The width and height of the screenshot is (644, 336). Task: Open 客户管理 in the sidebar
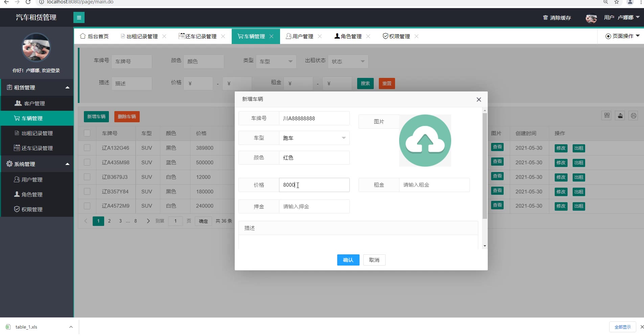[34, 104]
